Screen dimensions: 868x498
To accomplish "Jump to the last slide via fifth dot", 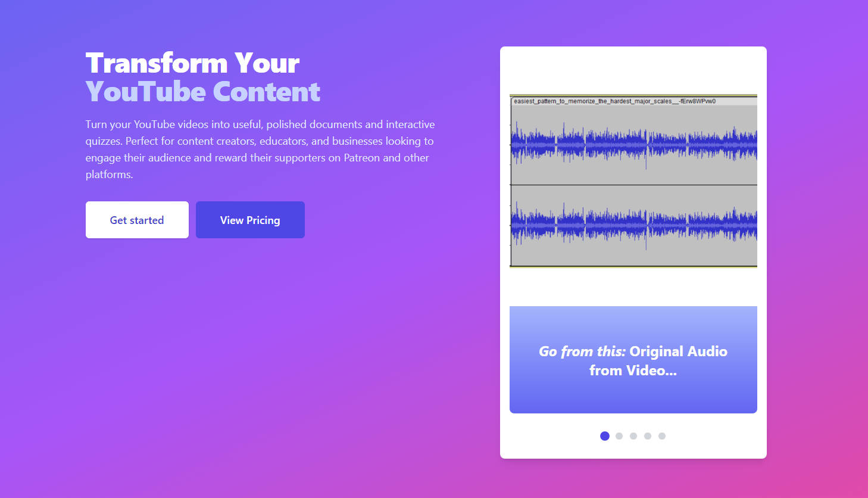I will 661,436.
